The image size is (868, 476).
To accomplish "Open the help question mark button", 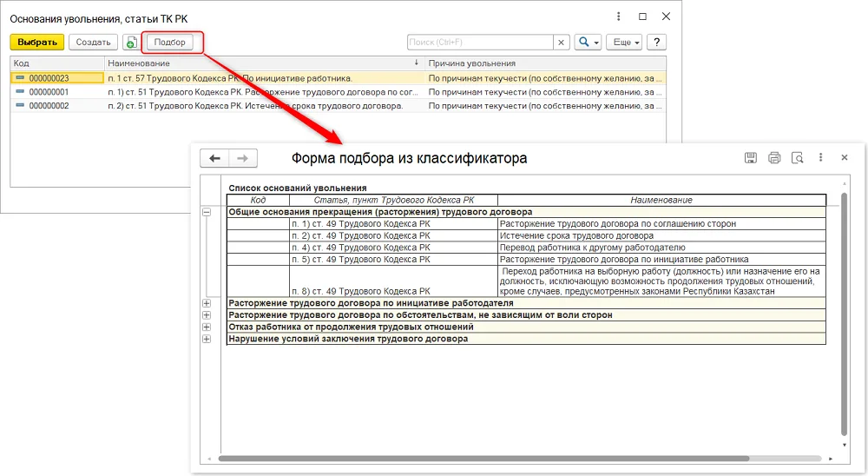I will point(656,42).
